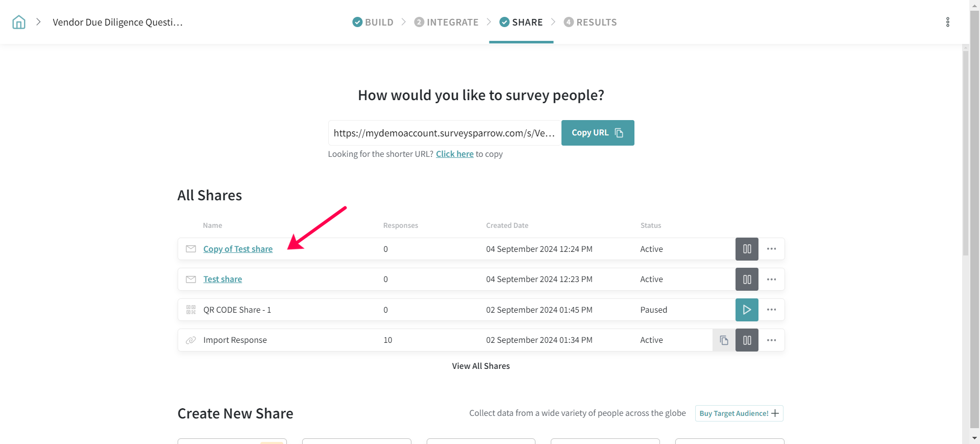The height and width of the screenshot is (444, 980).
Task: Click View All Shares
Action: 480,366
